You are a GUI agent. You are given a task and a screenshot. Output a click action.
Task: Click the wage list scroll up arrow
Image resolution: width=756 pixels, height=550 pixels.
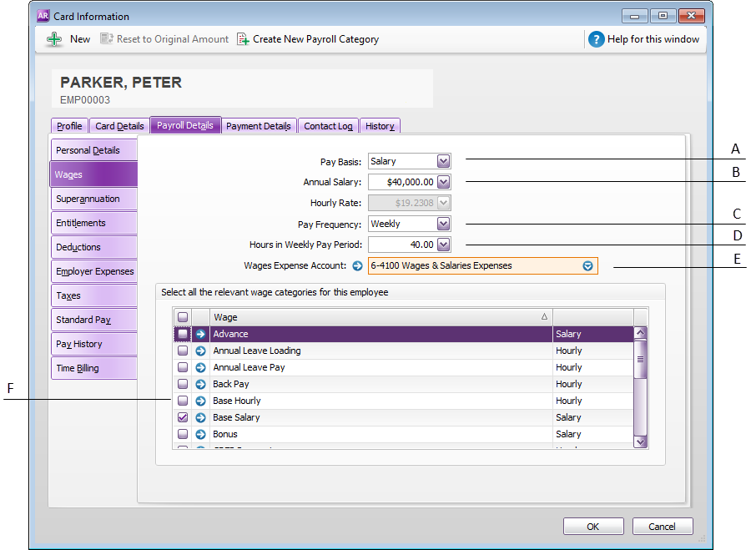640,333
